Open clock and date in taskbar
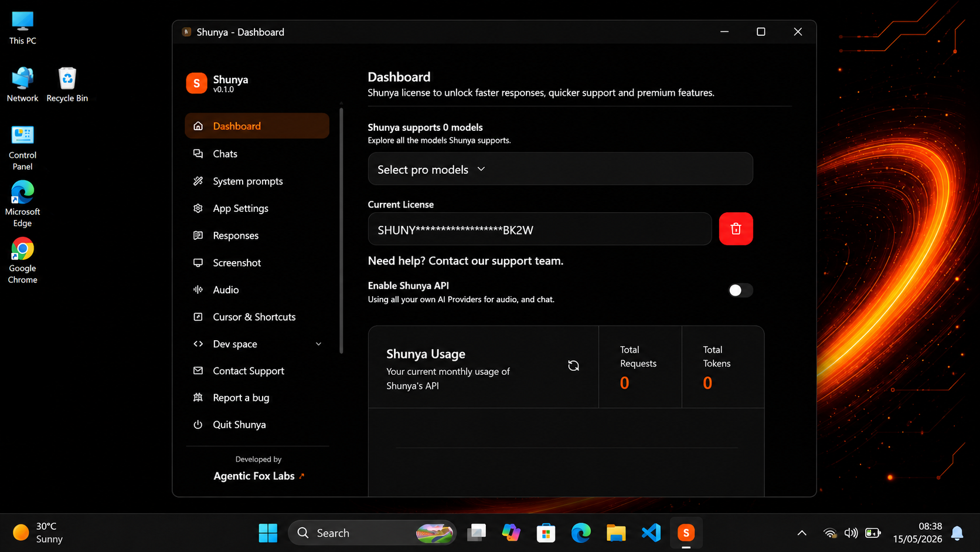This screenshot has width=980, height=552. [x=917, y=533]
